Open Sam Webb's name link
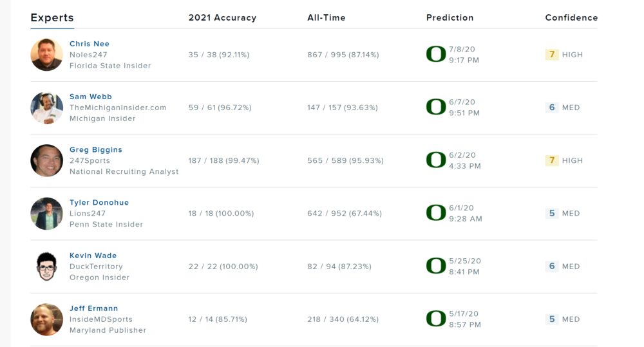Image resolution: width=644 pixels, height=347 pixels. 91,97
